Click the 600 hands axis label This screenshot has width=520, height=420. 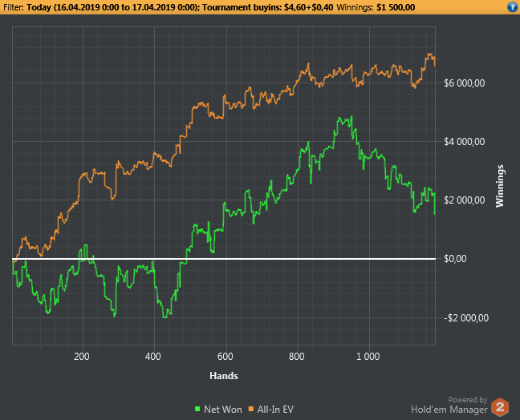click(x=225, y=357)
